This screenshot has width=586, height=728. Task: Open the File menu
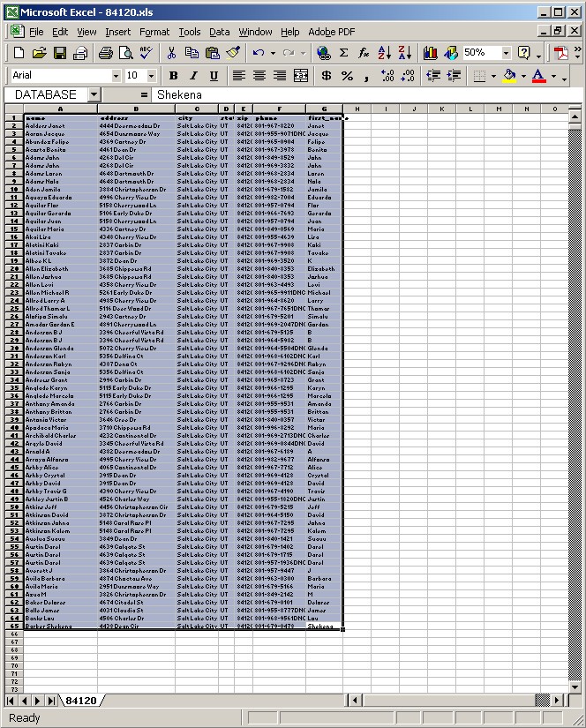coord(36,32)
